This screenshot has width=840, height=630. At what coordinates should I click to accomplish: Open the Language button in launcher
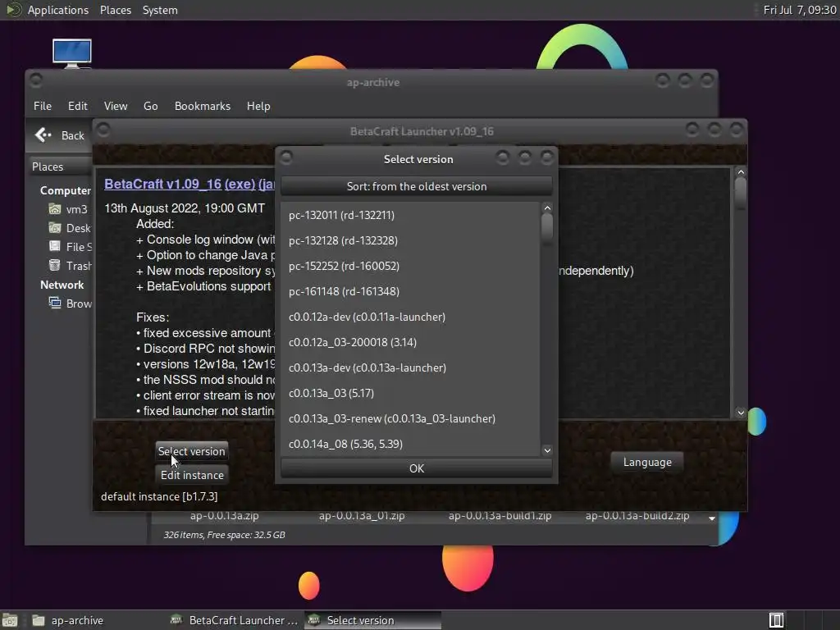coord(647,463)
